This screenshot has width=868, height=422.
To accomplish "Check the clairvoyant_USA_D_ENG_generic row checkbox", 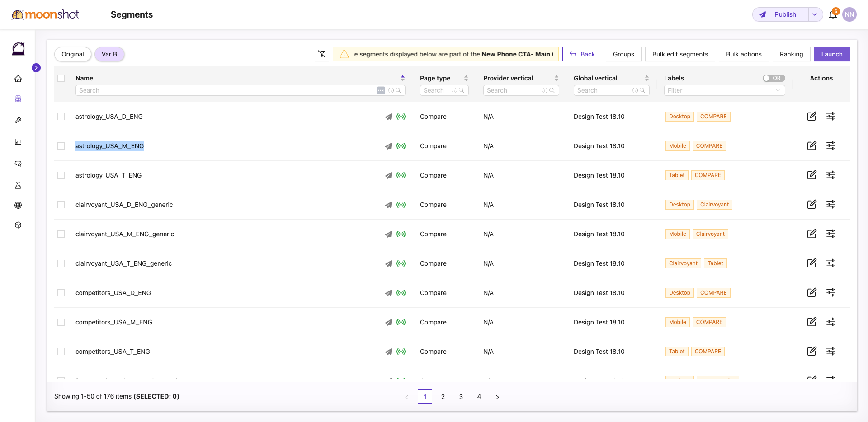I will tap(61, 205).
